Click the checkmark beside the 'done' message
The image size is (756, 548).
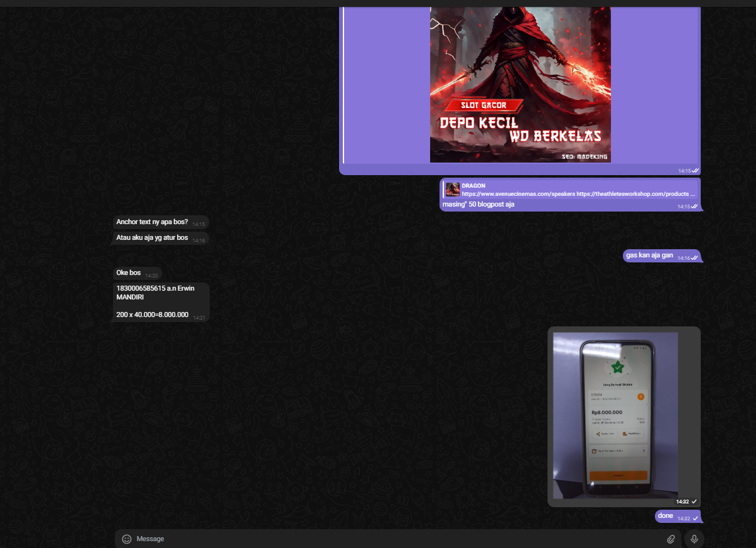695,518
